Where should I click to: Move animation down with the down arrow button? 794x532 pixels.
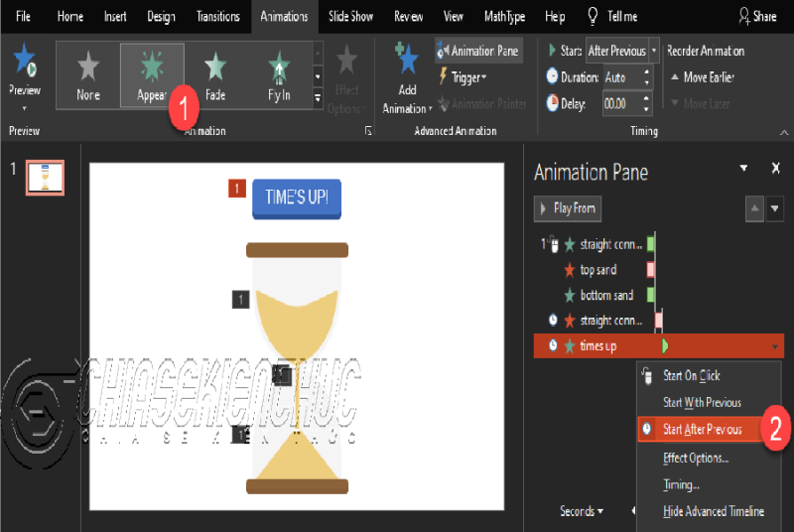coord(775,208)
